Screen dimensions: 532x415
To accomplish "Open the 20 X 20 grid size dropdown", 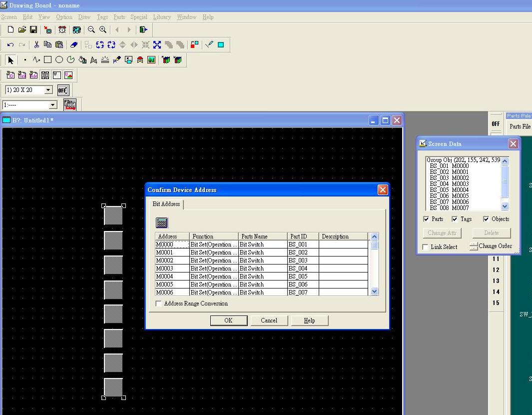I will click(48, 90).
